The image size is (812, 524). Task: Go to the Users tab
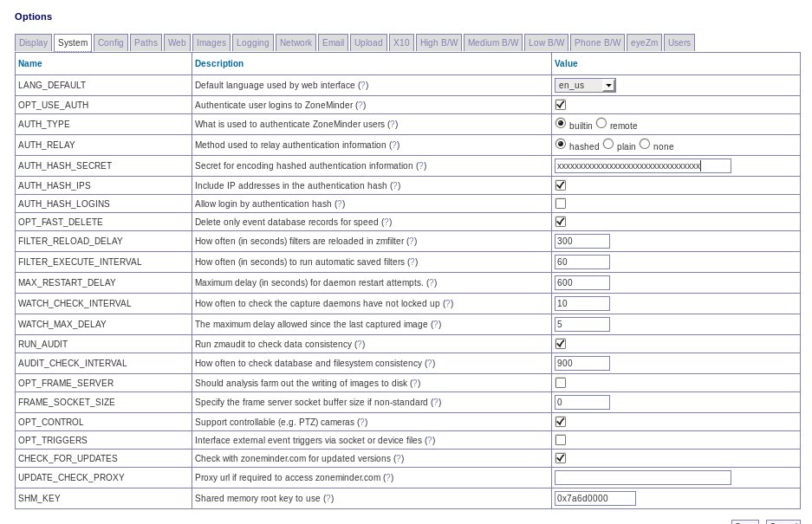[x=679, y=43]
